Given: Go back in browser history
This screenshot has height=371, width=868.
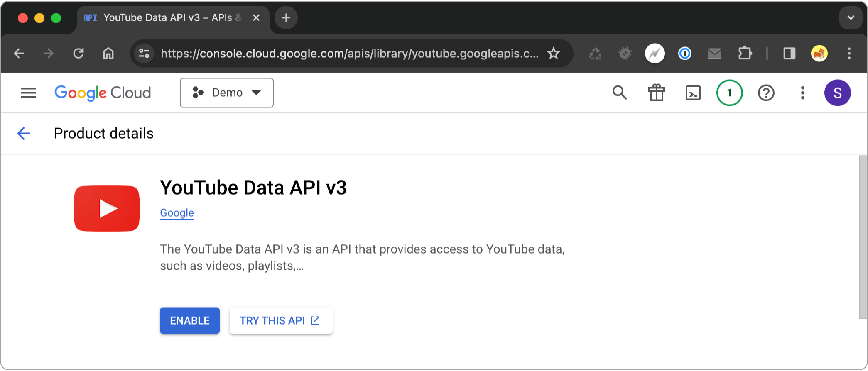Looking at the screenshot, I should point(19,54).
